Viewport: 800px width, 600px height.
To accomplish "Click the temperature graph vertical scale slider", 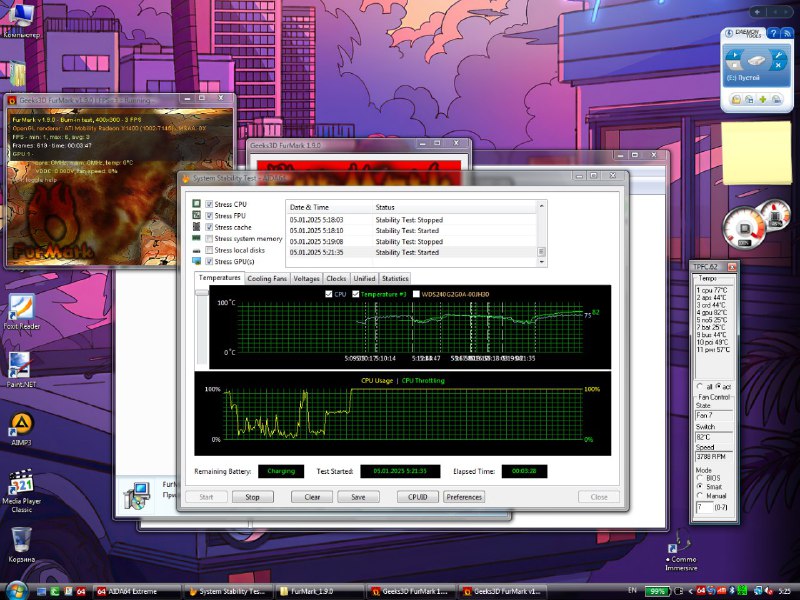I will pos(202,293).
